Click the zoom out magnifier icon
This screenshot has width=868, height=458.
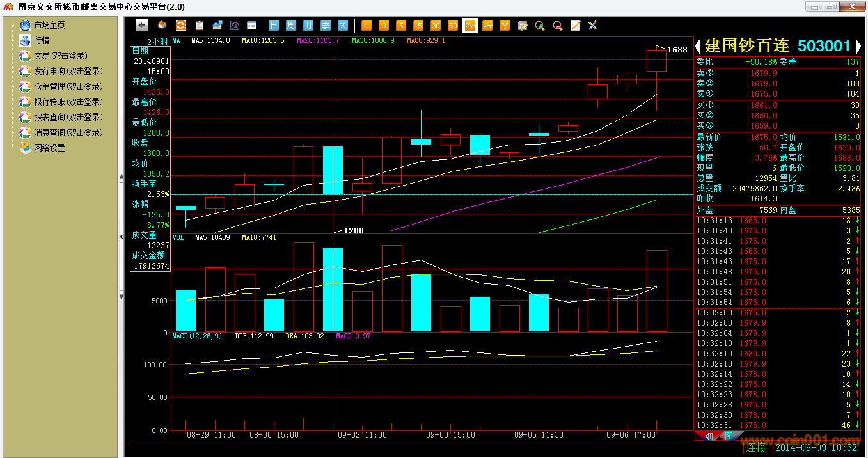pos(557,26)
